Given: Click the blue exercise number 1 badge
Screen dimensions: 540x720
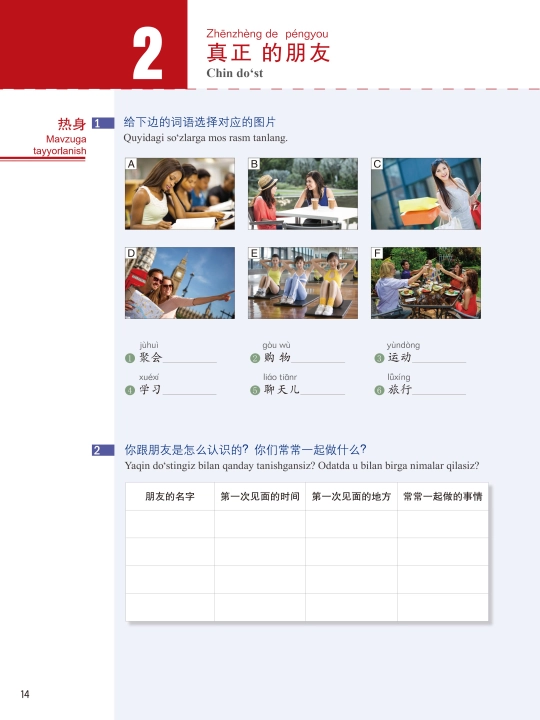Looking at the screenshot, I should pyautogui.click(x=103, y=123).
